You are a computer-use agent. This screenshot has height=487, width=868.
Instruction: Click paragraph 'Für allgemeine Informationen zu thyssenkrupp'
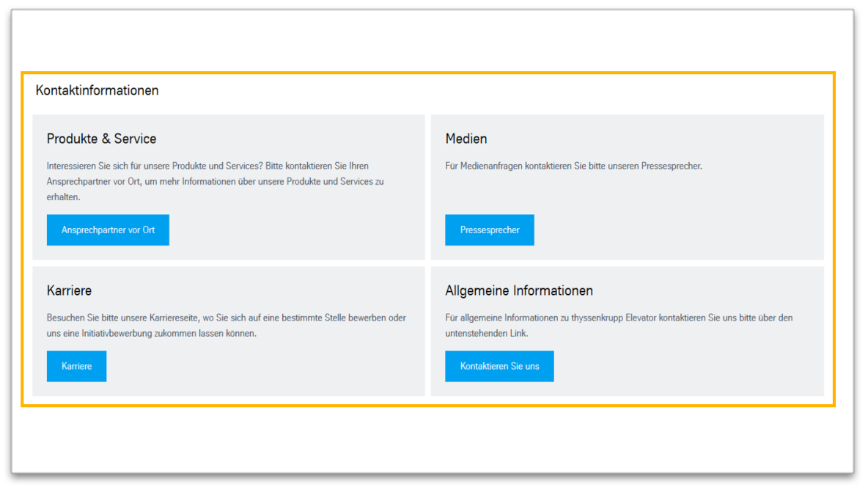coord(619,325)
